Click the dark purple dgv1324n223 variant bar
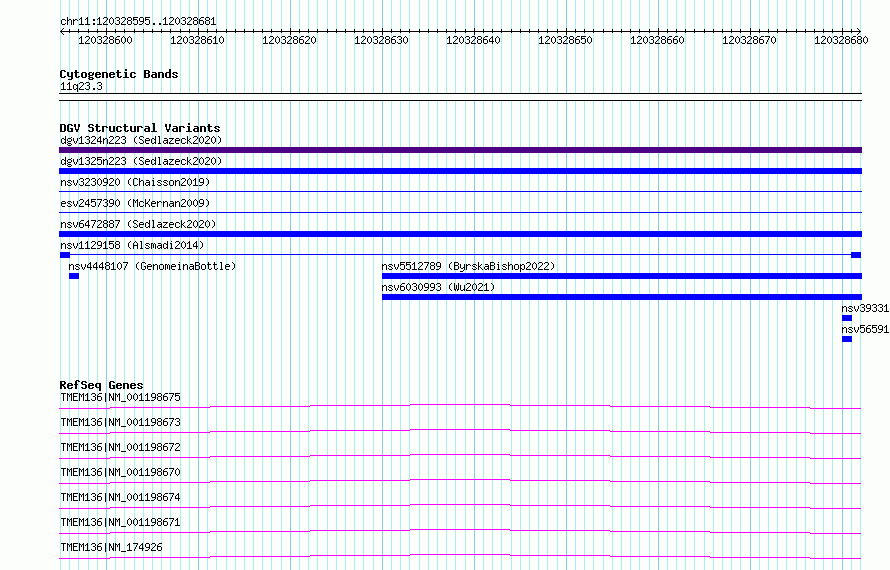890x570 pixels. (460, 150)
